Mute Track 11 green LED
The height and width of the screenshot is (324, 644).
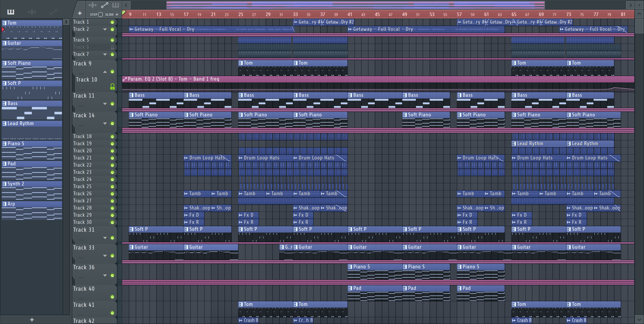[112, 104]
